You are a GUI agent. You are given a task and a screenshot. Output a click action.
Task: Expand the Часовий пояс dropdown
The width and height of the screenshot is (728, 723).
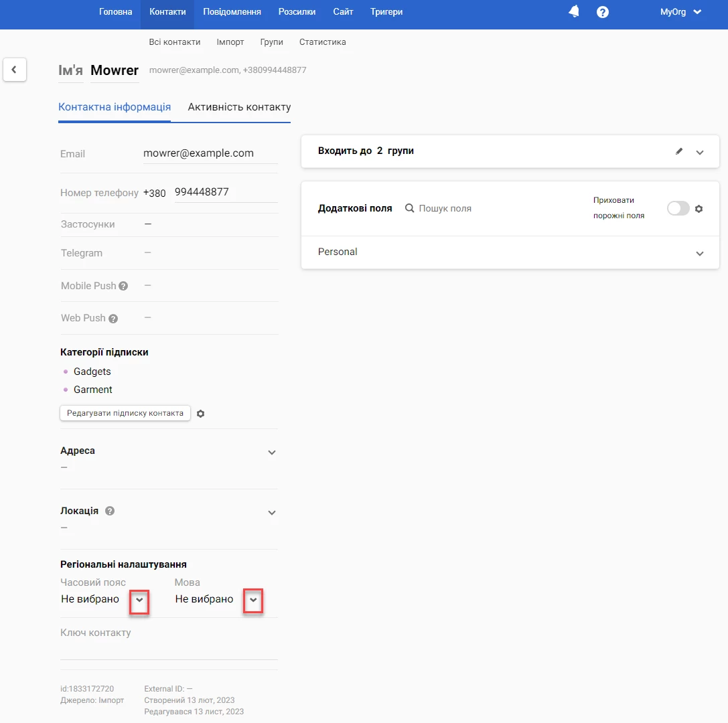(x=139, y=600)
